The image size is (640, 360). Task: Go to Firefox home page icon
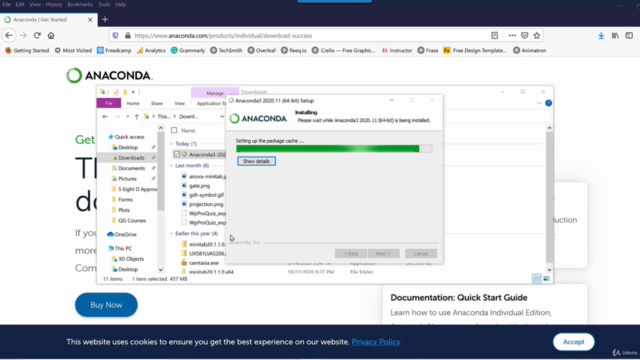pyautogui.click(x=51, y=36)
